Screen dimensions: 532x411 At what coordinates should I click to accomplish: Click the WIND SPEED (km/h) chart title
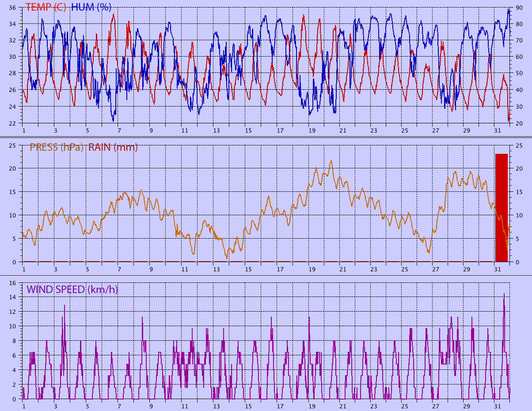pyautogui.click(x=72, y=289)
